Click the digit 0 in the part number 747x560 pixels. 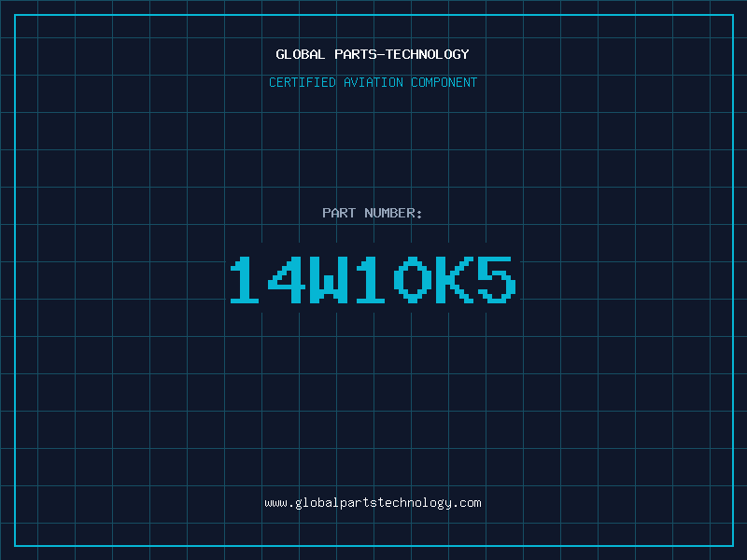coord(413,279)
